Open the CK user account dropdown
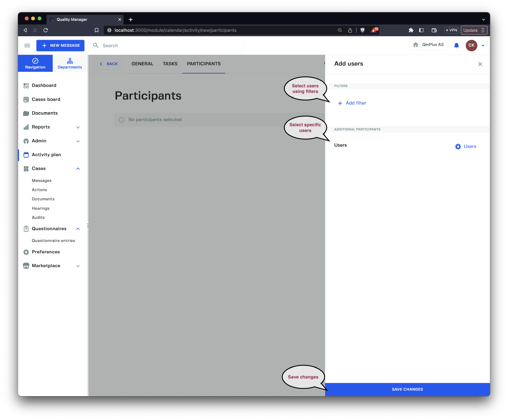508x420 pixels. 483,45
